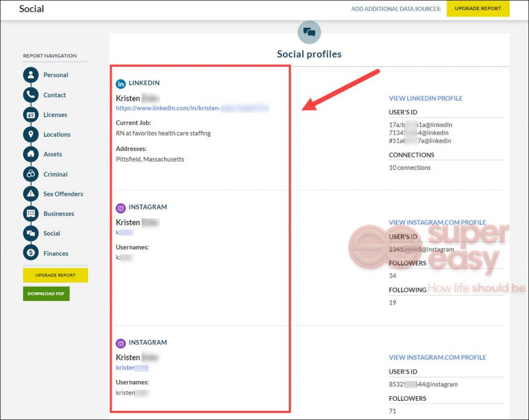Select Social in report navigation
This screenshot has height=420, width=529.
point(52,234)
